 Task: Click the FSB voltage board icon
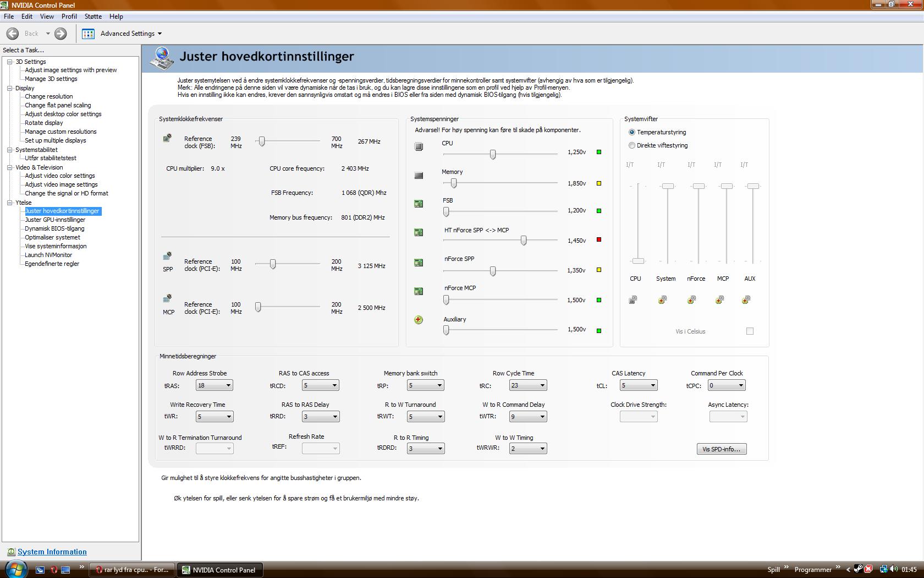point(419,204)
